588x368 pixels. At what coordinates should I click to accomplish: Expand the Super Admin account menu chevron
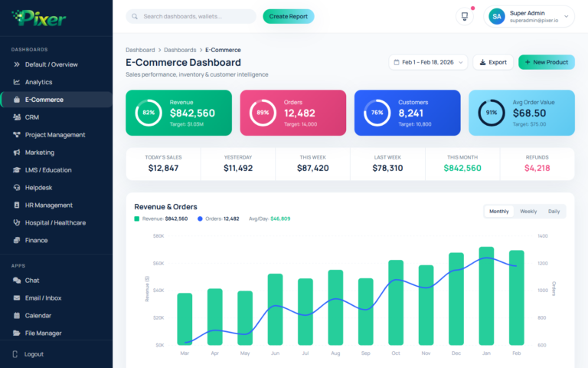567,17
